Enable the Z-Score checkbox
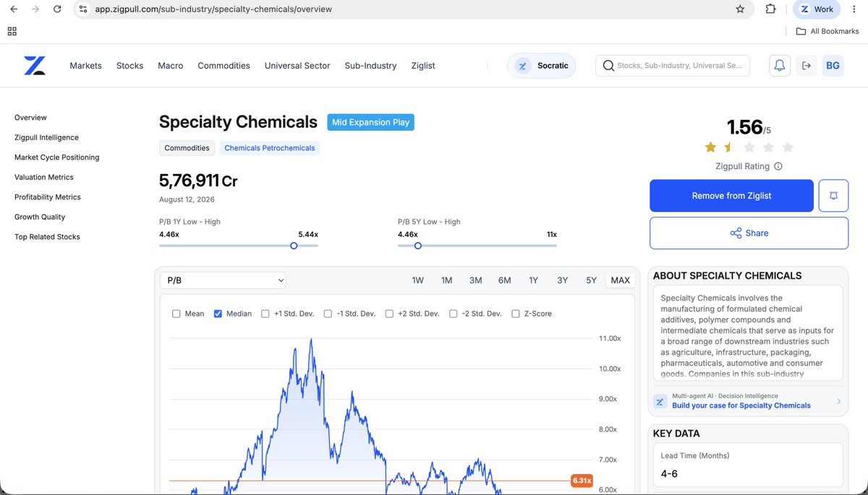The image size is (868, 495). [516, 314]
